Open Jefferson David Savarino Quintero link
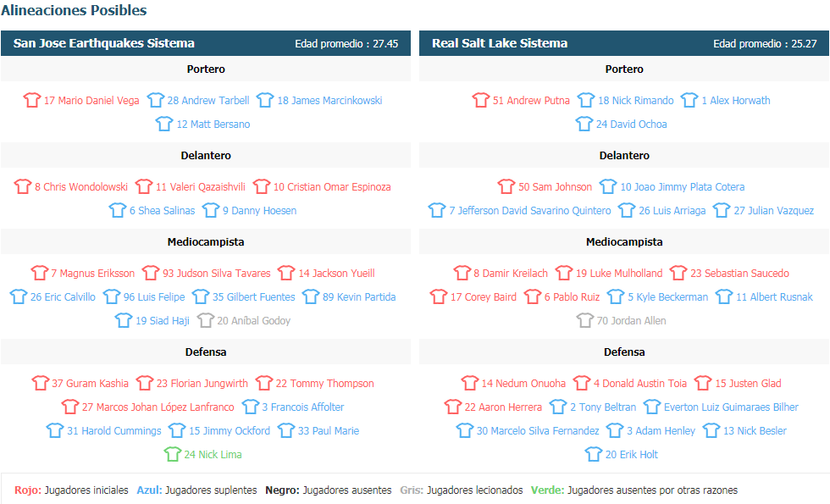 pos(530,211)
